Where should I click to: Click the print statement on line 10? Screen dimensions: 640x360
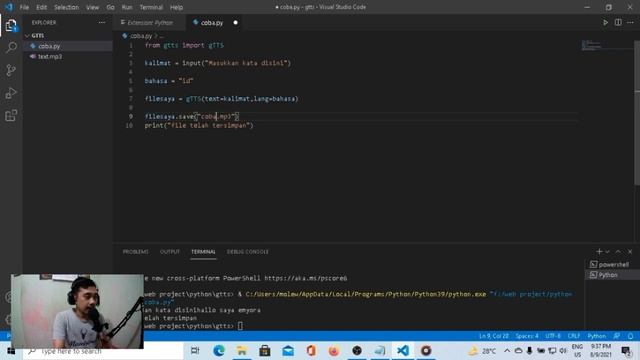pyautogui.click(x=199, y=126)
